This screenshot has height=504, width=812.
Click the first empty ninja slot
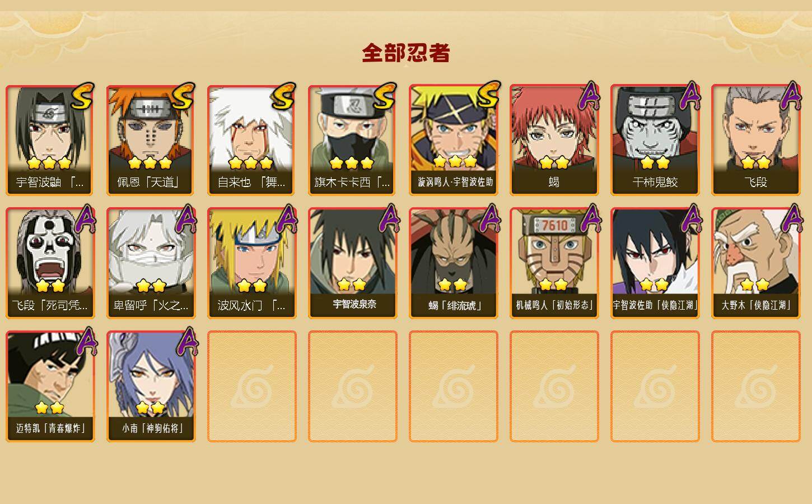pyautogui.click(x=251, y=386)
